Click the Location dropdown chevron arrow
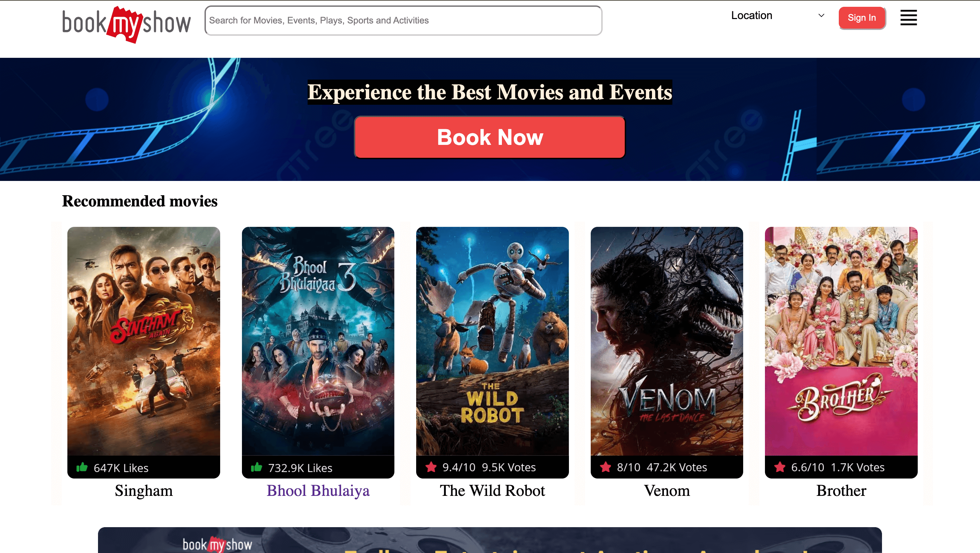Viewport: 980px width, 553px height. 821,16
